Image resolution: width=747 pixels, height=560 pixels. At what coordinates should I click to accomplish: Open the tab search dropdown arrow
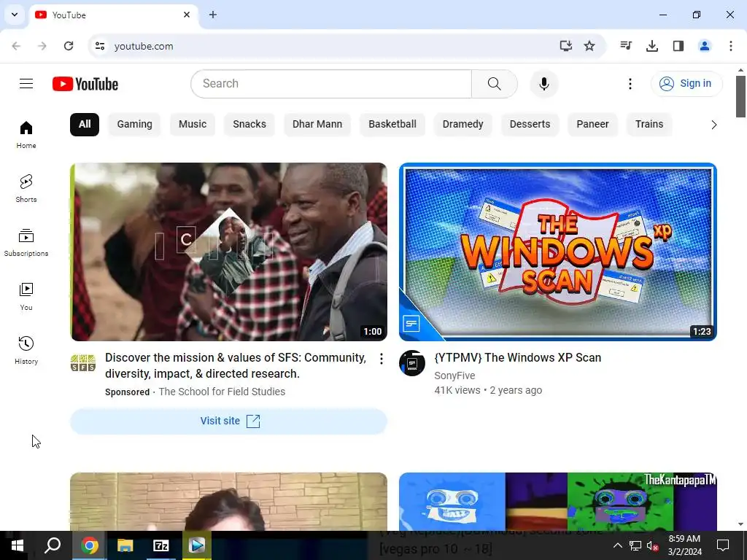tap(15, 15)
